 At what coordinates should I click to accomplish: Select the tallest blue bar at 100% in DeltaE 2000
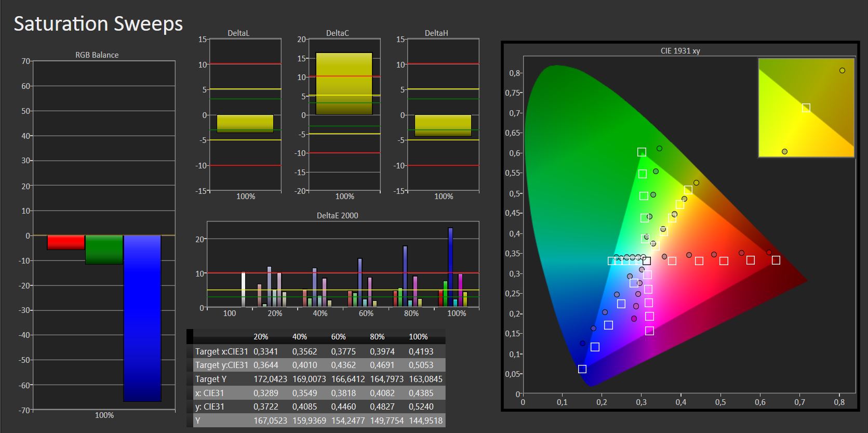(x=450, y=267)
